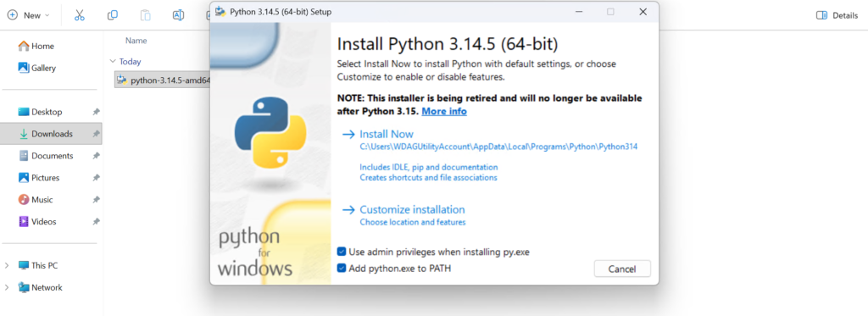Click the Pictures icon in sidebar

[x=23, y=178]
